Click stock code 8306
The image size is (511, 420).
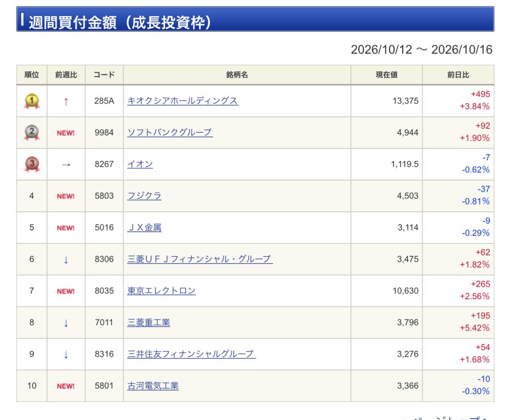(104, 259)
